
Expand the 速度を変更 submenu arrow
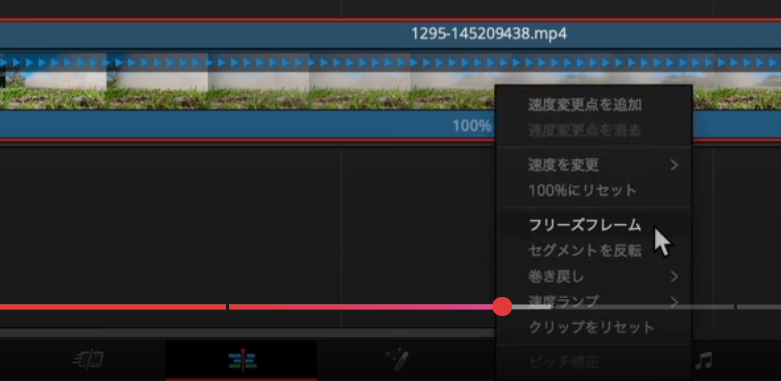tap(674, 164)
